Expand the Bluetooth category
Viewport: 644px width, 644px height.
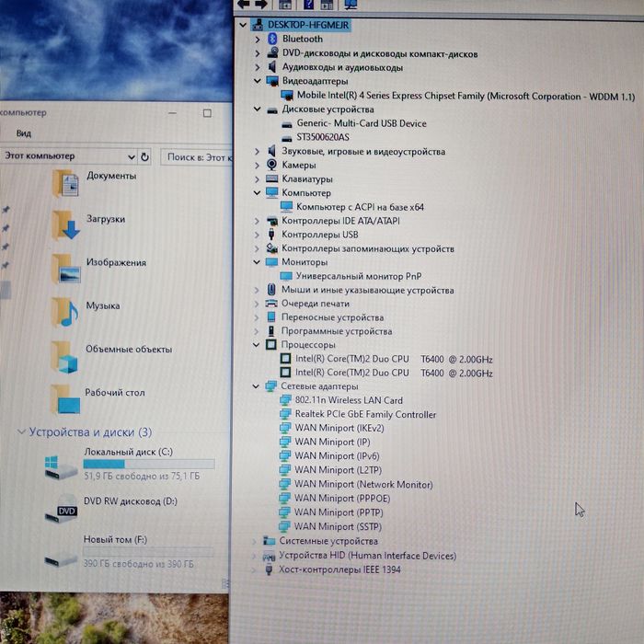[257, 40]
